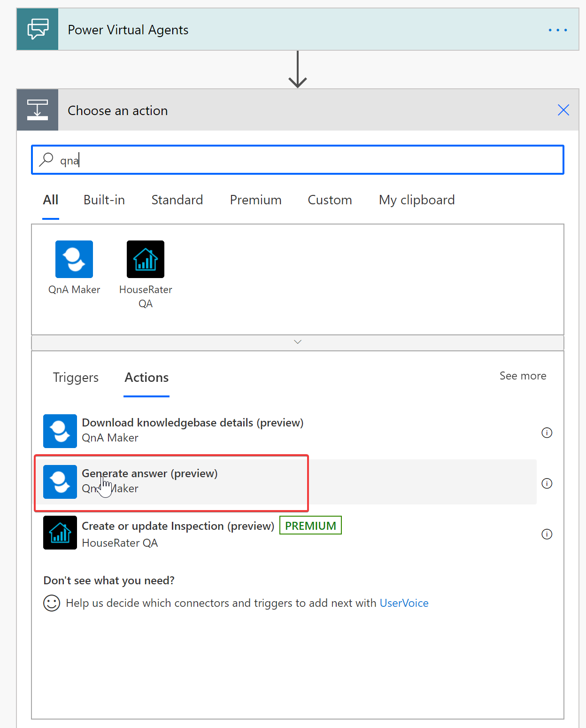Collapse connector list with chevron bar
Screen dimensions: 586x728
pyautogui.click(x=297, y=342)
